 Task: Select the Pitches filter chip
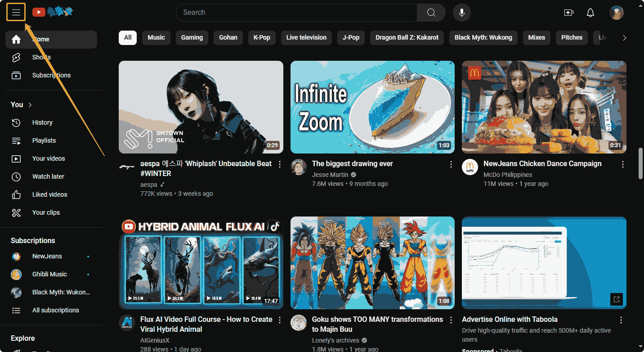(x=572, y=38)
